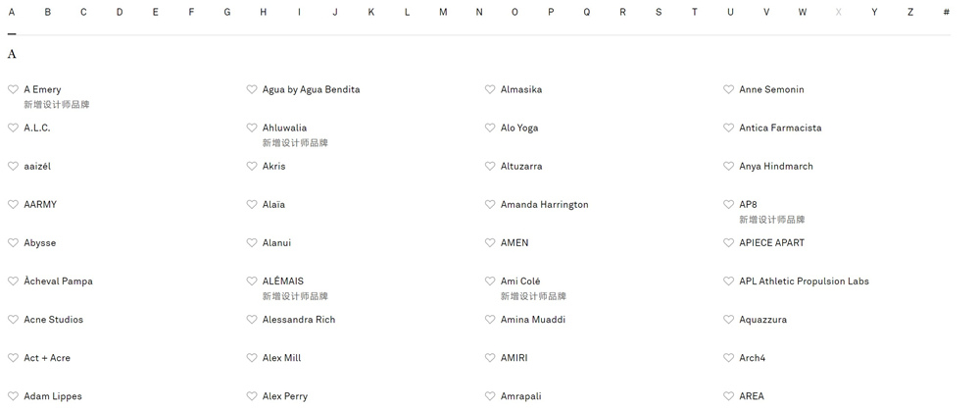Go to Agua by Agua Bendita
This screenshot has width=980, height=409.
click(x=312, y=89)
